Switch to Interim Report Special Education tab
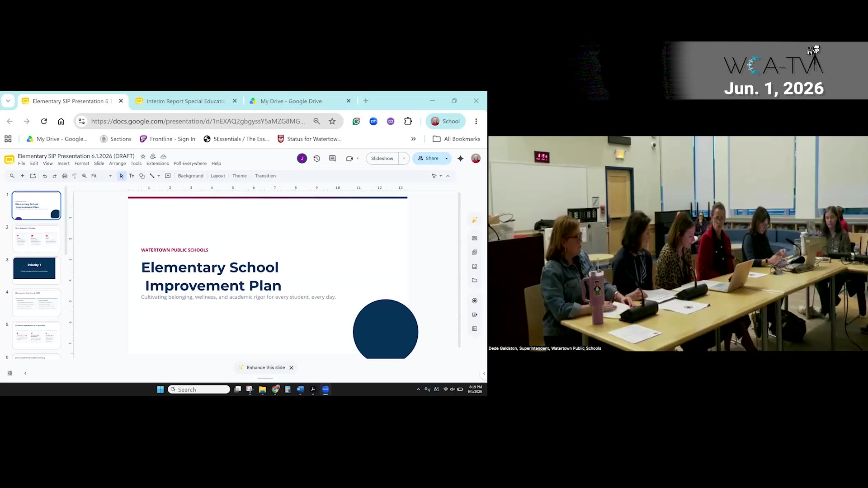The image size is (868, 488). tap(186, 101)
